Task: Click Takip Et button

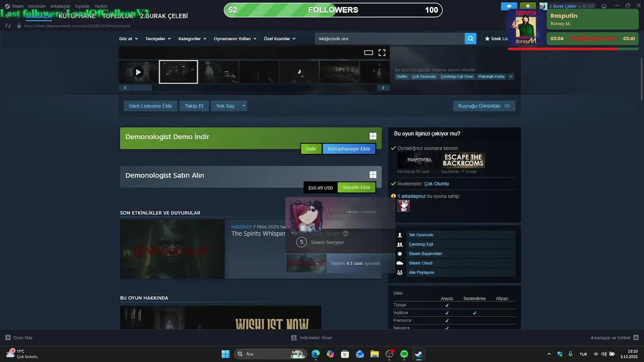Action: (194, 106)
